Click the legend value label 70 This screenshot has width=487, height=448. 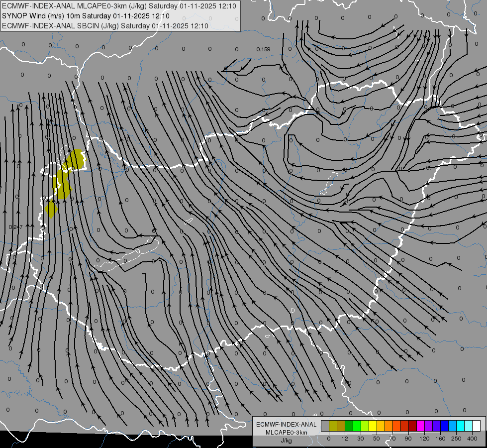coord(392,439)
